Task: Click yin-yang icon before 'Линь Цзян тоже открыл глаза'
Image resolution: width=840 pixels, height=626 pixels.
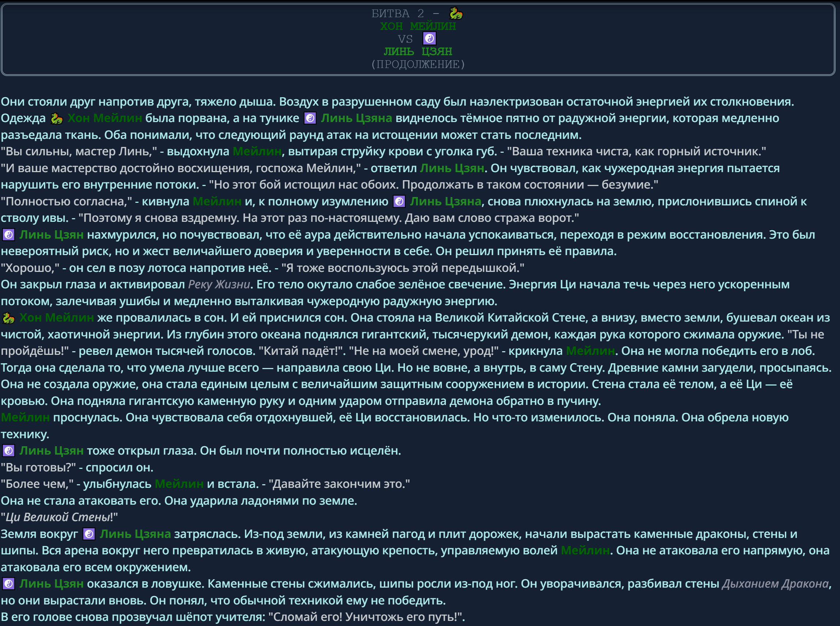Action: tap(8, 451)
